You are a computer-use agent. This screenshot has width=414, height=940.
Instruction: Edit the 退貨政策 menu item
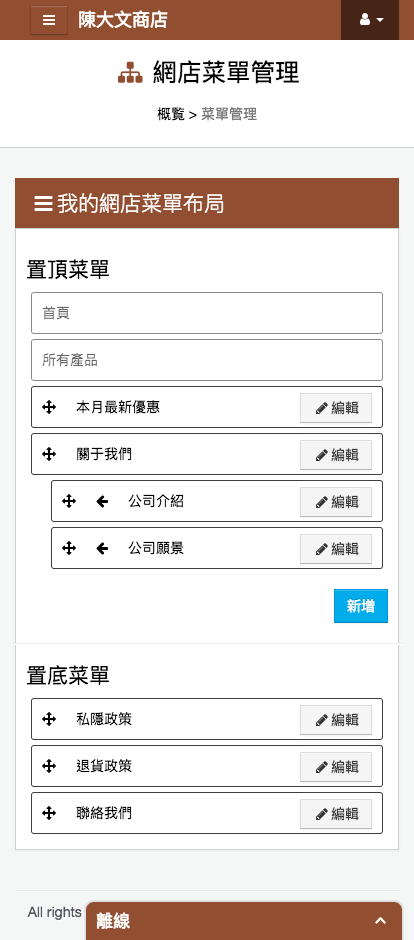tap(336, 767)
